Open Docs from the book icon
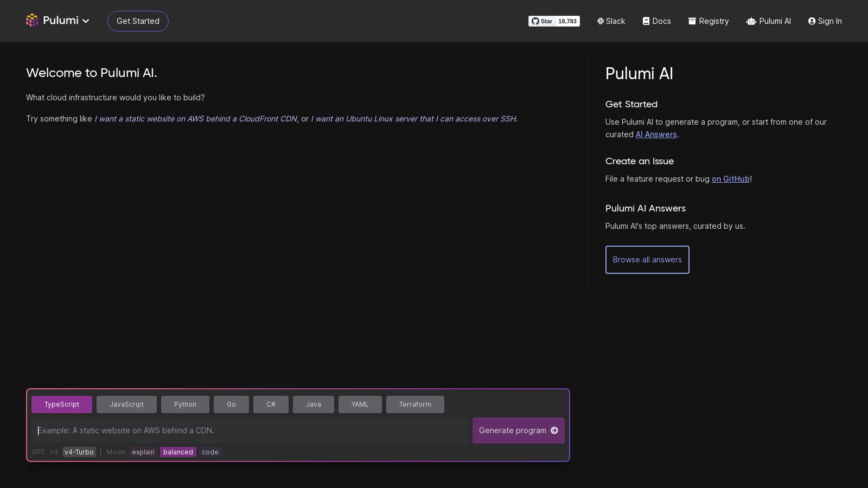This screenshot has width=868, height=488. click(x=646, y=21)
